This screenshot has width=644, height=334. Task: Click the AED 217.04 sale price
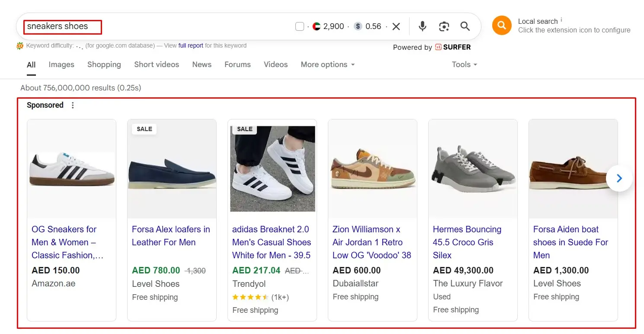click(x=256, y=270)
